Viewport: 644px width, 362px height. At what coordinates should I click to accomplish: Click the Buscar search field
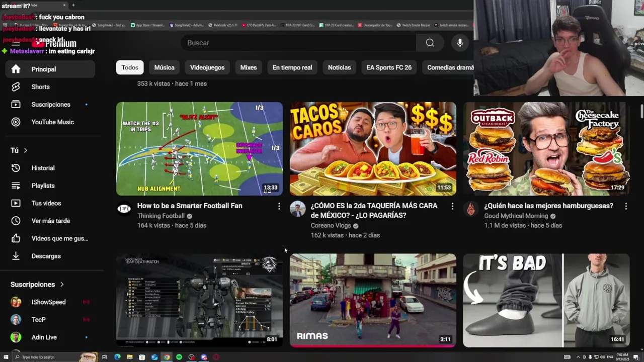click(298, 43)
